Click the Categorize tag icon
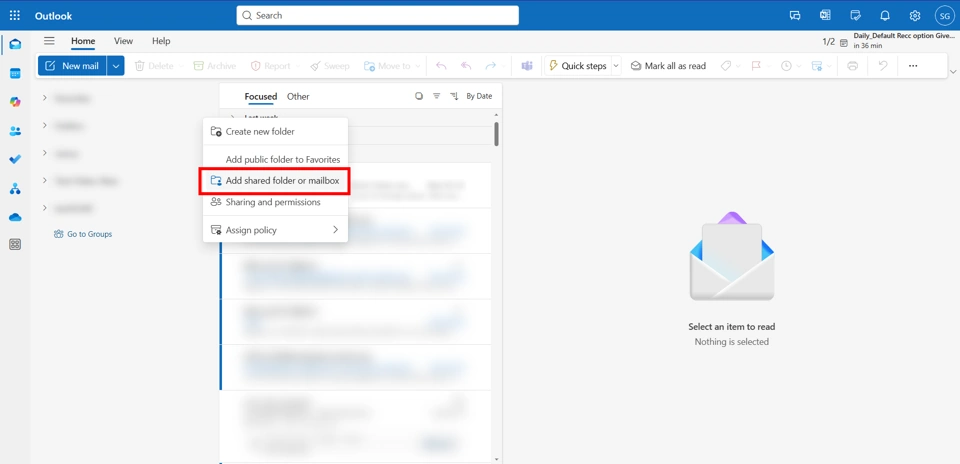The width and height of the screenshot is (960, 464). pos(726,65)
